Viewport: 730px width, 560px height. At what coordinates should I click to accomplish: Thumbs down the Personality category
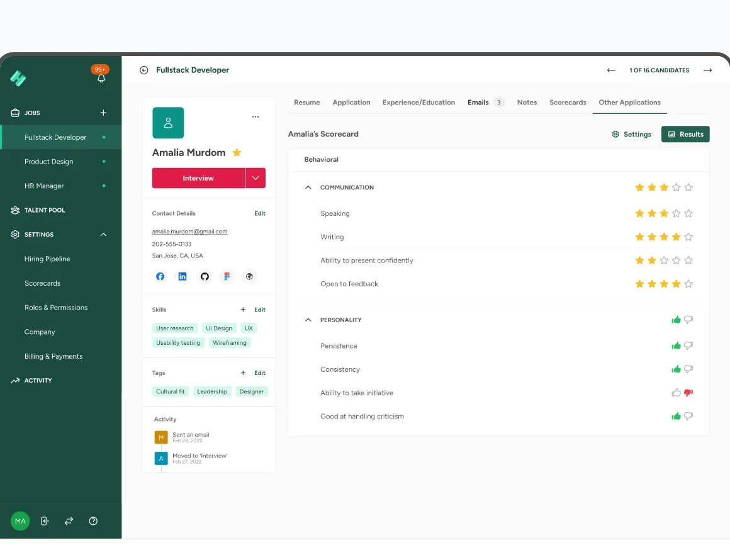tap(688, 320)
